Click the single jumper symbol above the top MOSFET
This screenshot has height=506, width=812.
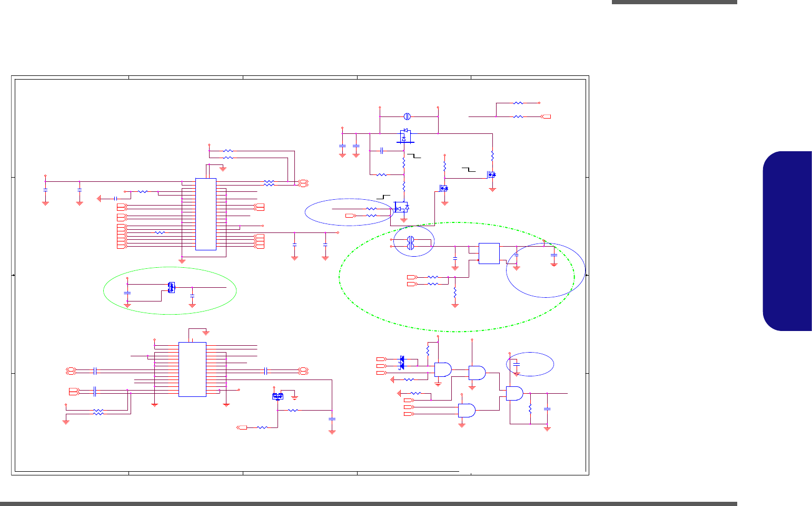(407, 116)
